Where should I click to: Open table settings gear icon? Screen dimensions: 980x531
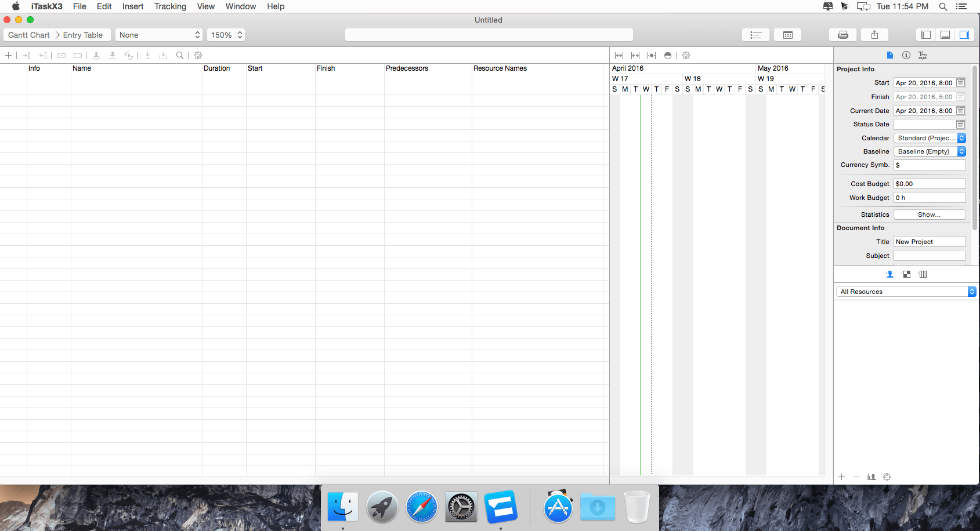[198, 56]
